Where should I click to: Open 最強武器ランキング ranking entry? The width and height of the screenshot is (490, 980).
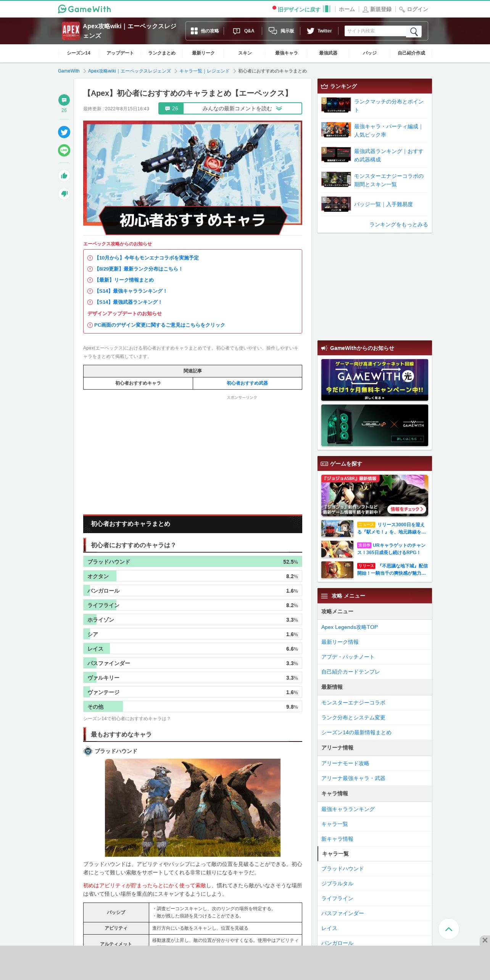[389, 155]
